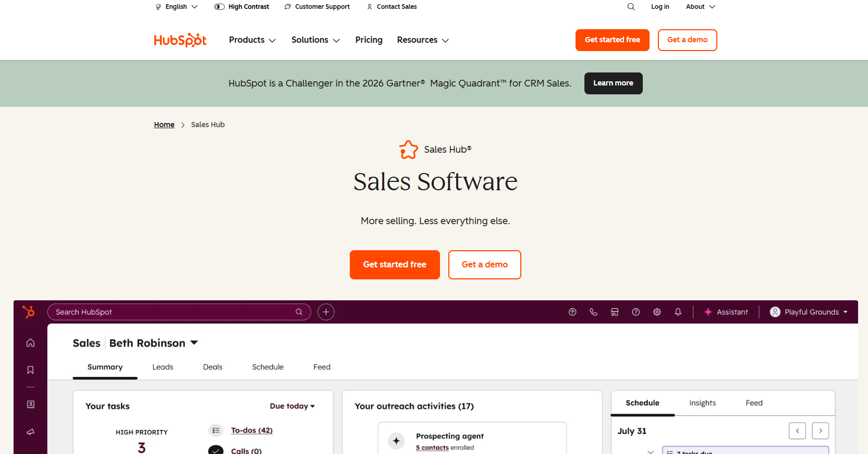Click the Prospecting agent sparkle icon
This screenshot has width=868, height=454.
[396, 441]
